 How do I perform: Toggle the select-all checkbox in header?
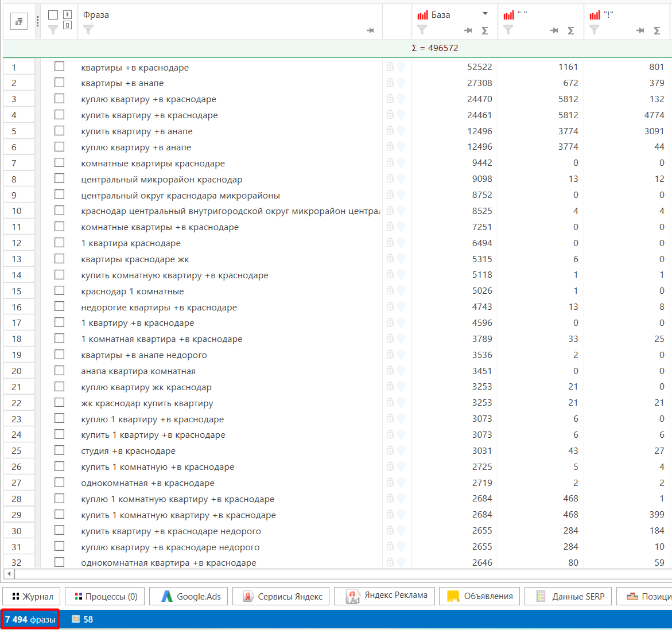53,15
